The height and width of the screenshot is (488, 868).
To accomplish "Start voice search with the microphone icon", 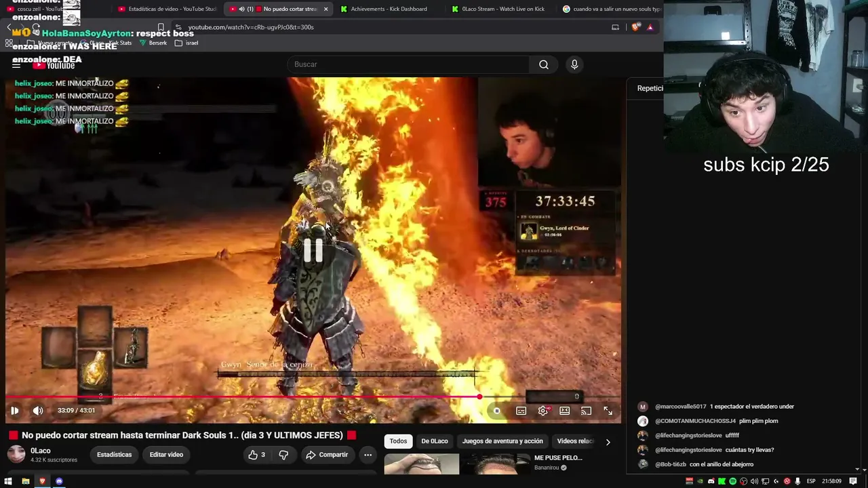I will click(x=574, y=64).
